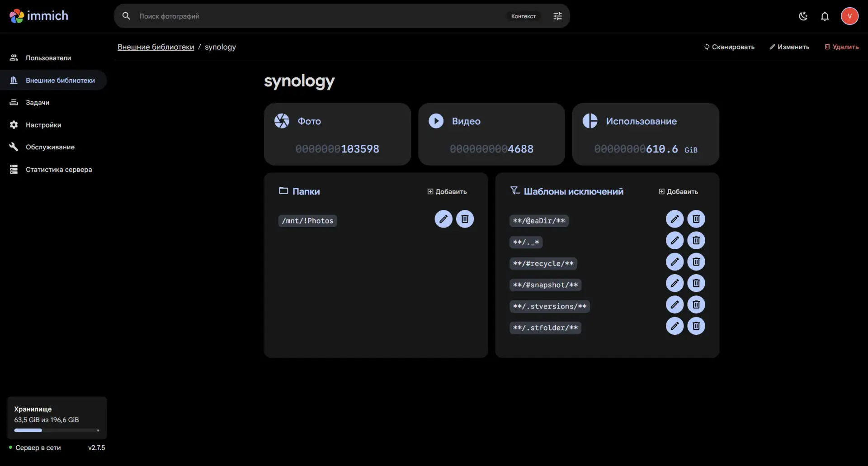Image resolution: width=868 pixels, height=466 pixels.
Task: Click the Папки folder icon
Action: (283, 190)
